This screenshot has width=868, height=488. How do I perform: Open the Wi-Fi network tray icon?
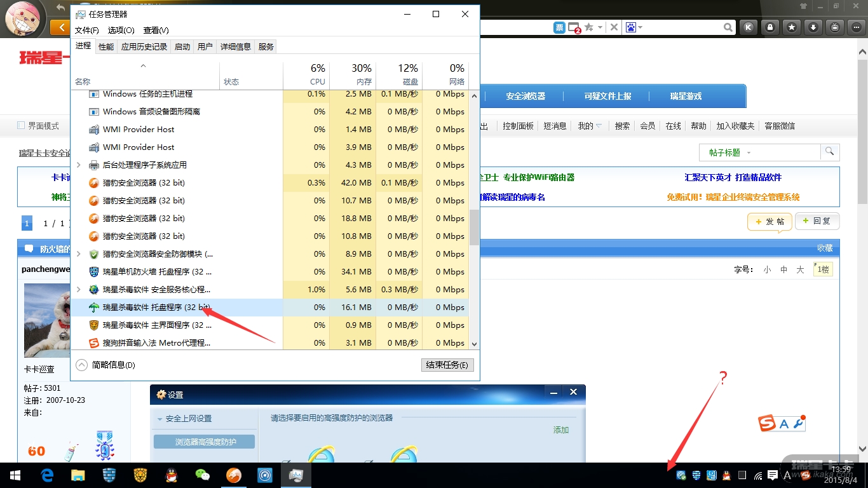(x=758, y=475)
